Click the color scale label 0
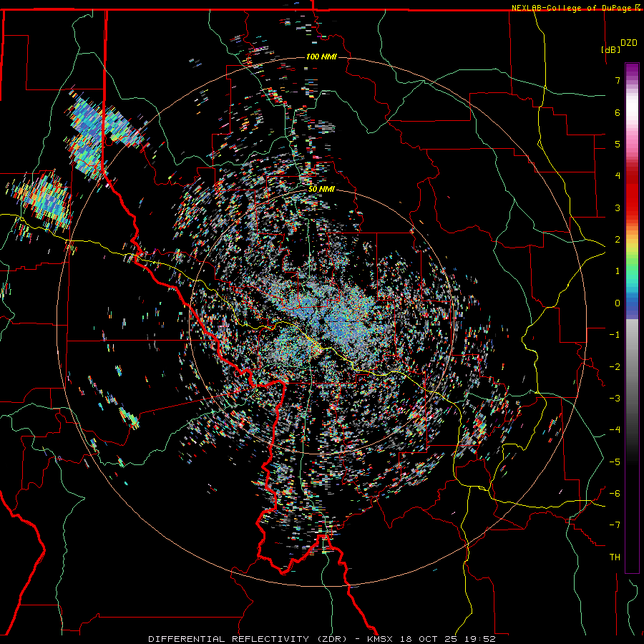The image size is (644, 644). click(618, 303)
